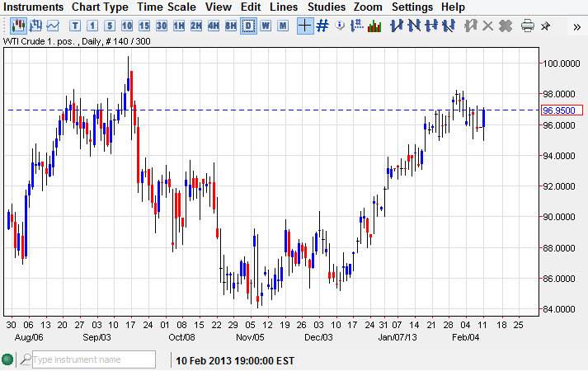This screenshot has width=588, height=371.
Task: Click the pin icon in toolbar
Action: 546,26
